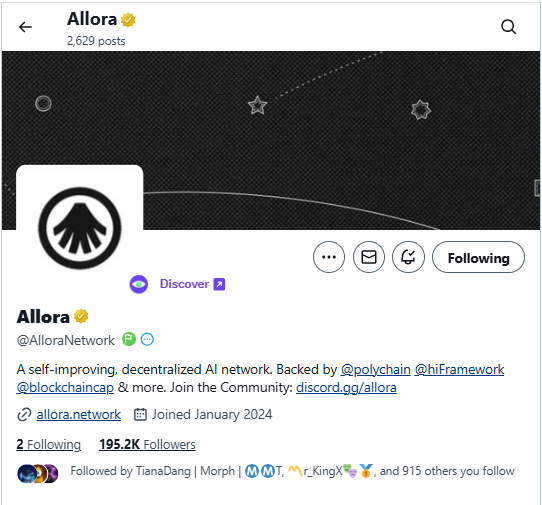The height and width of the screenshot is (505, 542).
Task: Open the @hiFramework mention link
Action: click(459, 370)
